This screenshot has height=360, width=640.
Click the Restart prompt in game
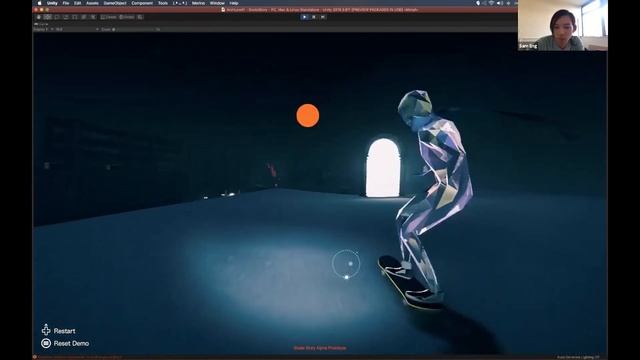tap(64, 331)
